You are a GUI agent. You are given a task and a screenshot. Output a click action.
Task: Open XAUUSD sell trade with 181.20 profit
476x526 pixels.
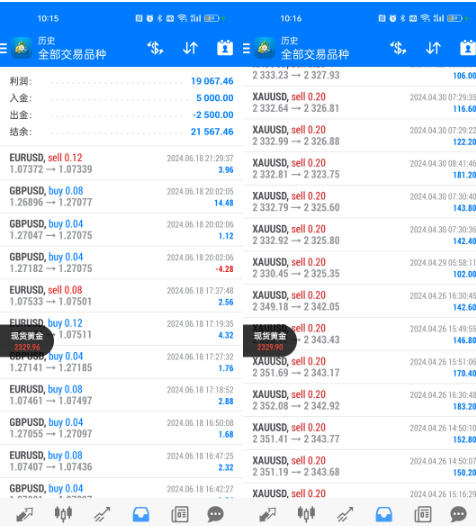point(359,169)
